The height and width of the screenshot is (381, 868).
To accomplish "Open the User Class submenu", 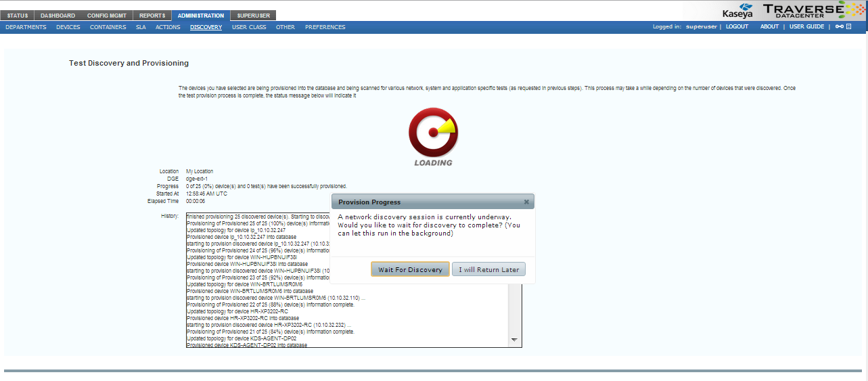I will (x=249, y=27).
